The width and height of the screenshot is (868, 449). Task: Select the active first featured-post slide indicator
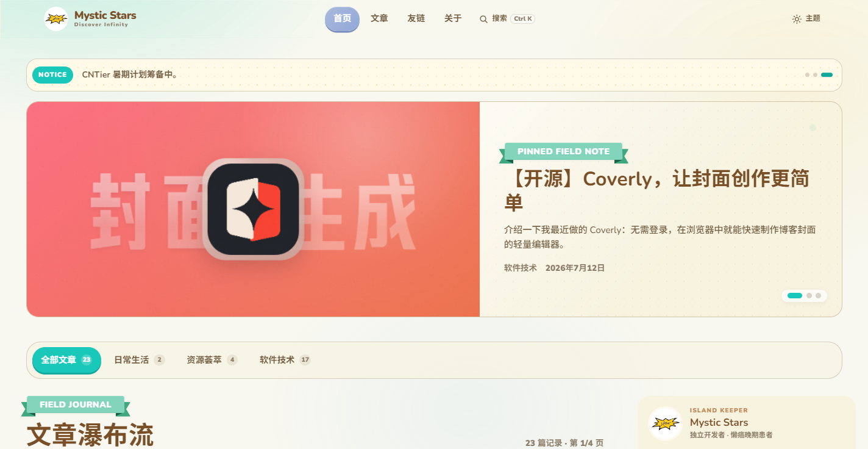[x=795, y=295]
